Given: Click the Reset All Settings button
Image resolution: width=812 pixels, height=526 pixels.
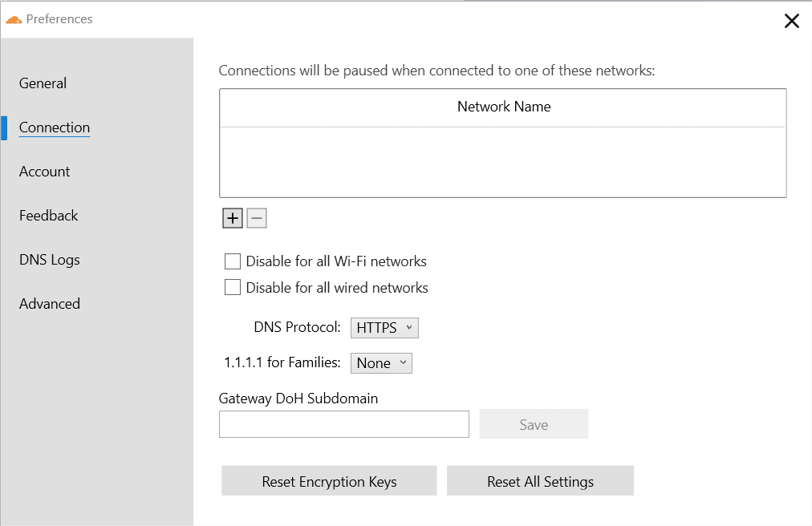Looking at the screenshot, I should tap(540, 481).
